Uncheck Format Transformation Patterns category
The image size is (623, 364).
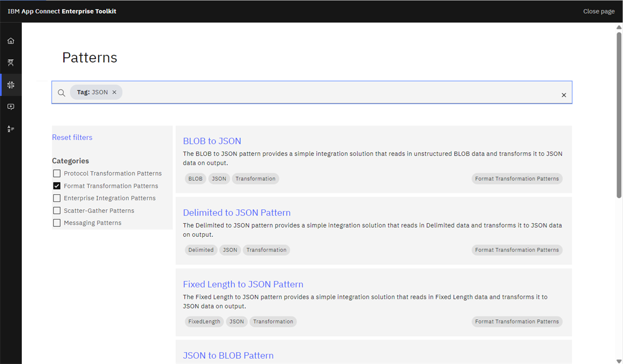point(57,185)
